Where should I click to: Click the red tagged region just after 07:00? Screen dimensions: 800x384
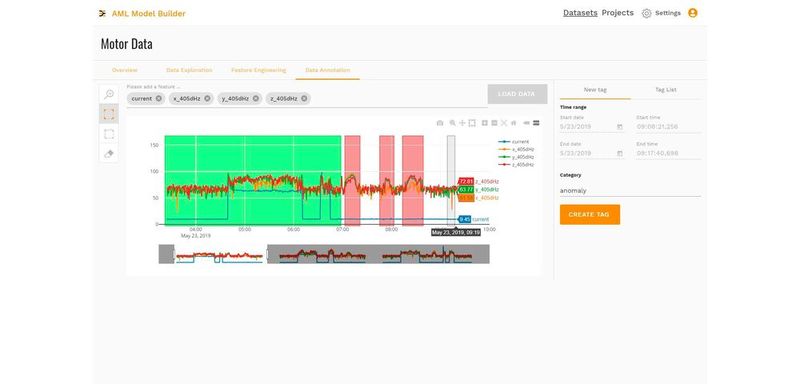click(352, 180)
